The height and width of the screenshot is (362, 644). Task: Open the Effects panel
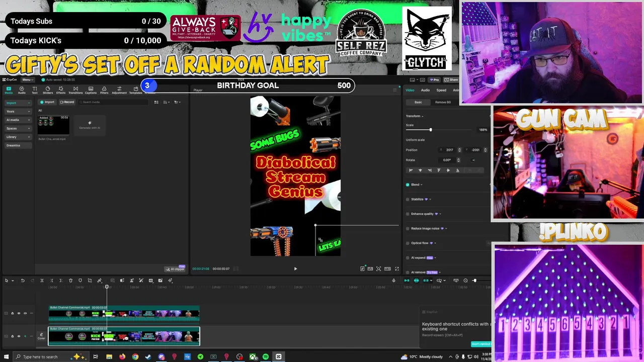click(x=61, y=90)
